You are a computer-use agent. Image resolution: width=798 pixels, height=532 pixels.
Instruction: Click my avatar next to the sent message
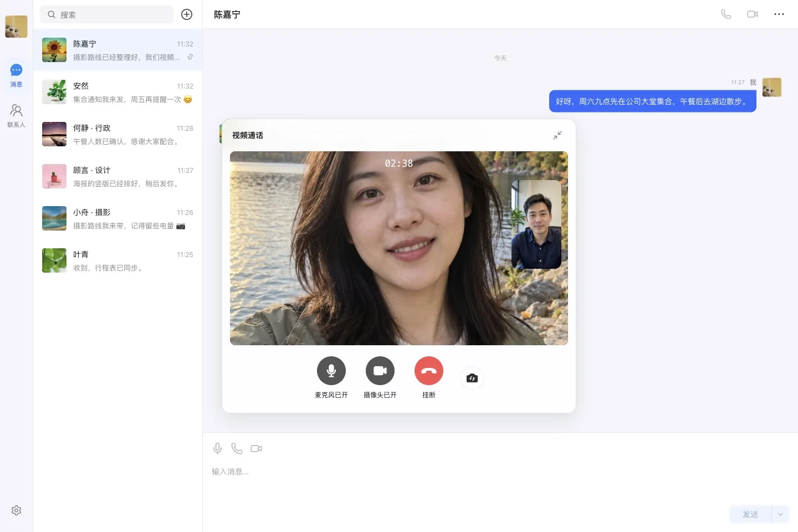[x=772, y=87]
